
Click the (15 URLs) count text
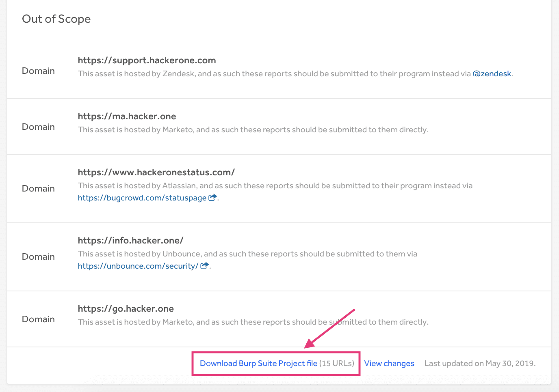[x=337, y=363]
